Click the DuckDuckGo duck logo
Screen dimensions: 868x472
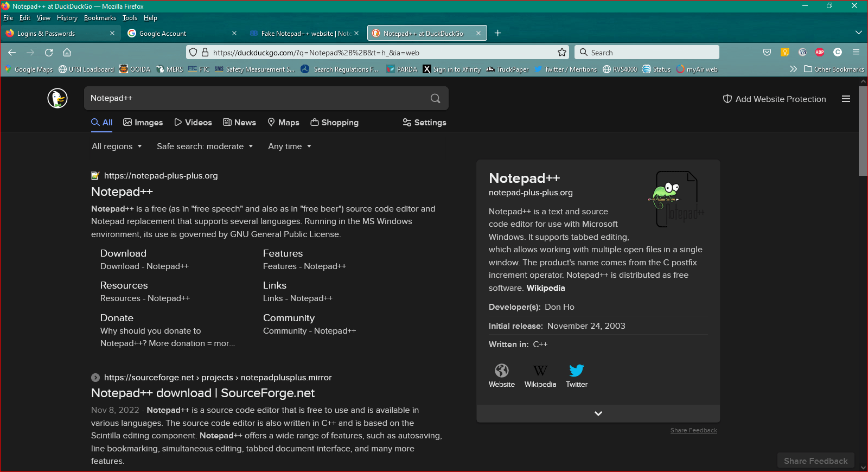pos(58,98)
